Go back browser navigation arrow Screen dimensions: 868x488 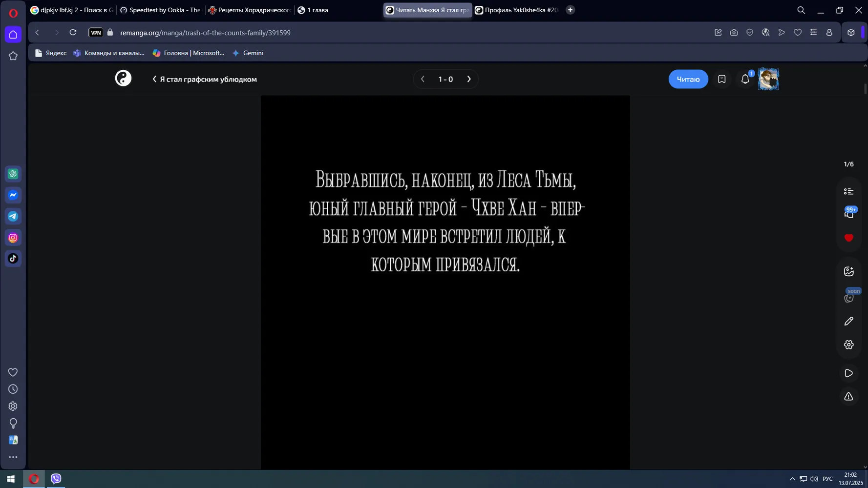pyautogui.click(x=37, y=33)
